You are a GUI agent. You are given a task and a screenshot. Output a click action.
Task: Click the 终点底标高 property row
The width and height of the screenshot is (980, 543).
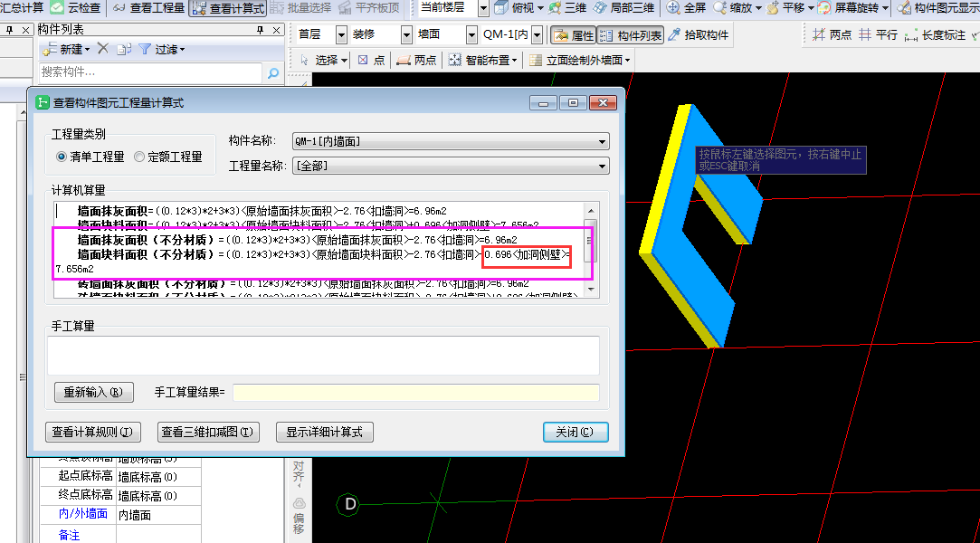tap(120, 496)
